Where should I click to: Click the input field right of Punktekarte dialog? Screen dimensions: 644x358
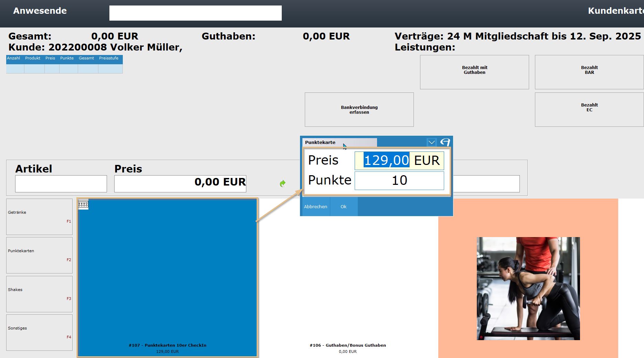coord(486,184)
